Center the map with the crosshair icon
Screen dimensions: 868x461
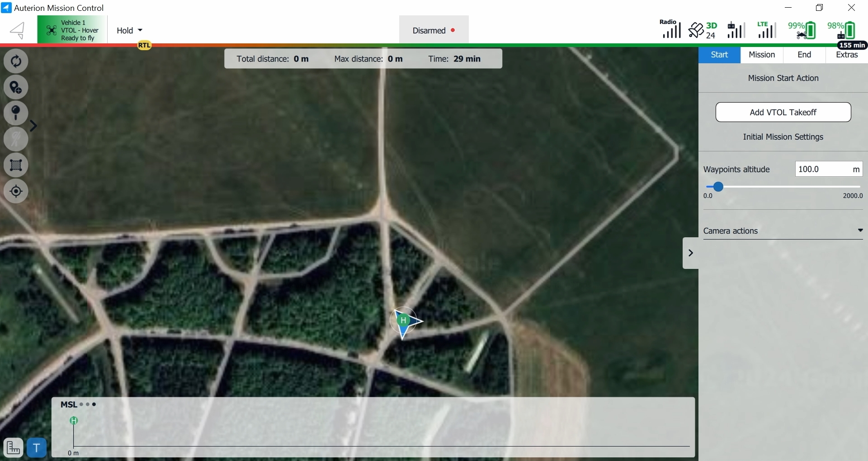(x=16, y=191)
